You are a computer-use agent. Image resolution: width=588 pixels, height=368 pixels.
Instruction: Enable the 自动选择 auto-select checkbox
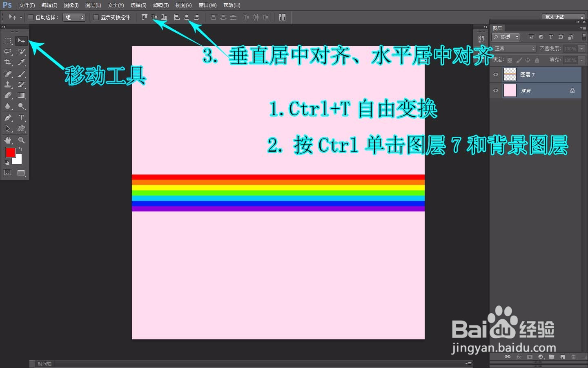pyautogui.click(x=31, y=17)
